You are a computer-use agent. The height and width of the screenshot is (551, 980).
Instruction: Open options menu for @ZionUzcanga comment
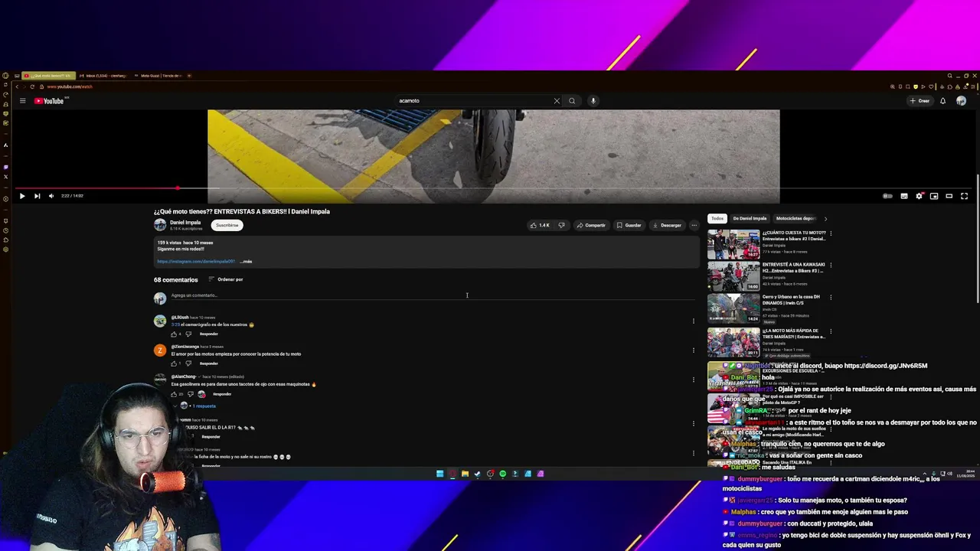click(694, 350)
